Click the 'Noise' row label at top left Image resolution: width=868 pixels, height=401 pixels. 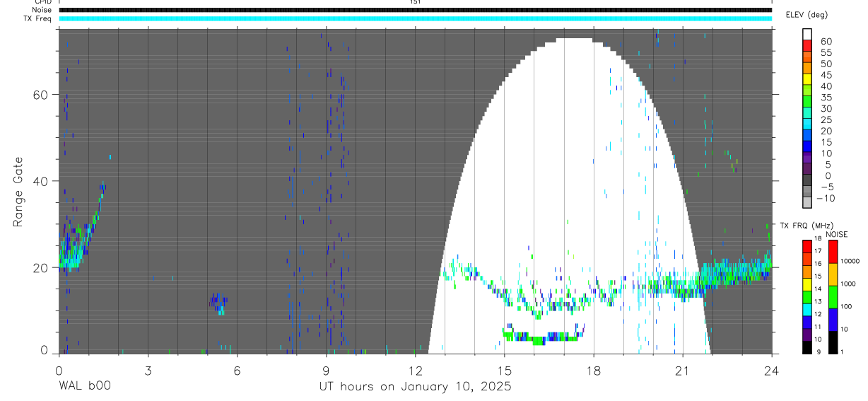click(43, 10)
